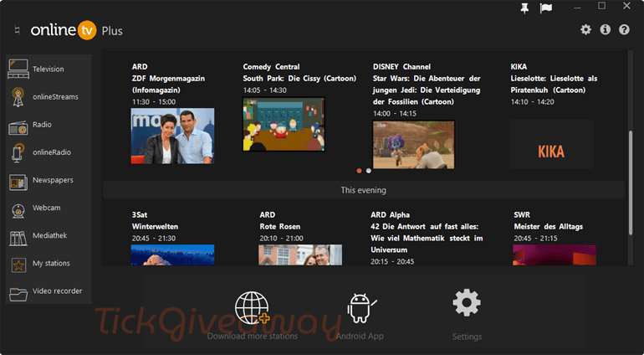Click the Comedy Central channel name
The width and height of the screenshot is (644, 355).
pos(272,67)
